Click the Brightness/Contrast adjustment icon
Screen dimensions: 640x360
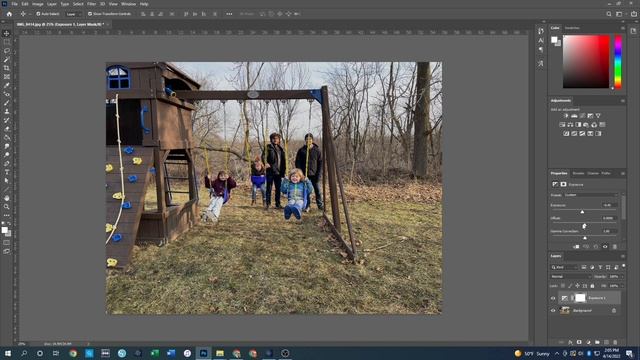[x=566, y=116]
